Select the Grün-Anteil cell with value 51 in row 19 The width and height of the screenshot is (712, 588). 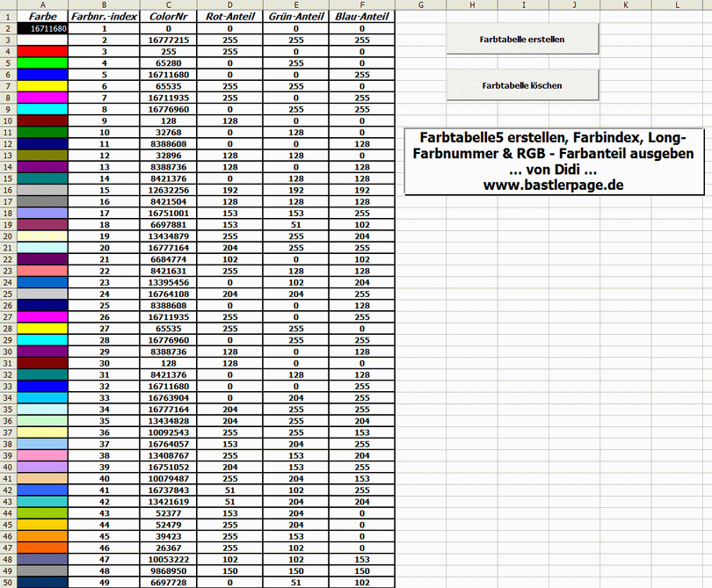pos(296,224)
